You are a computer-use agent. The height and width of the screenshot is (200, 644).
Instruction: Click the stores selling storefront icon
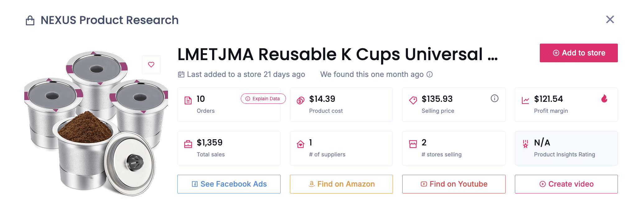[413, 144]
